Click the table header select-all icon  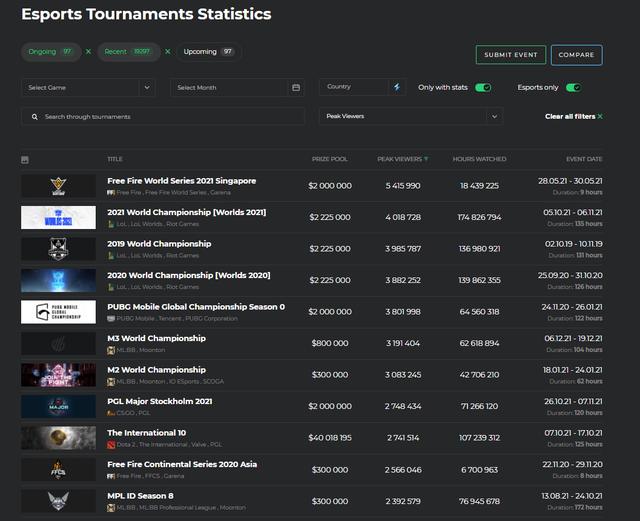click(x=25, y=160)
